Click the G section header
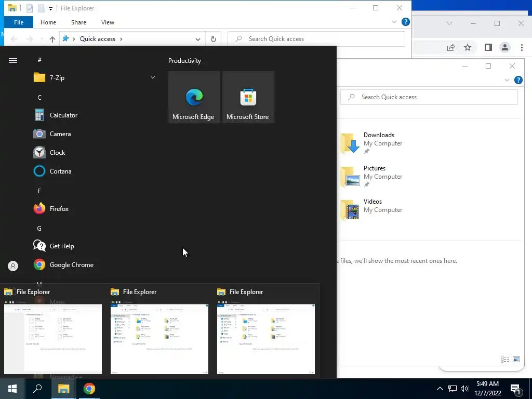Viewport: 532px width, 399px height. pyautogui.click(x=39, y=229)
